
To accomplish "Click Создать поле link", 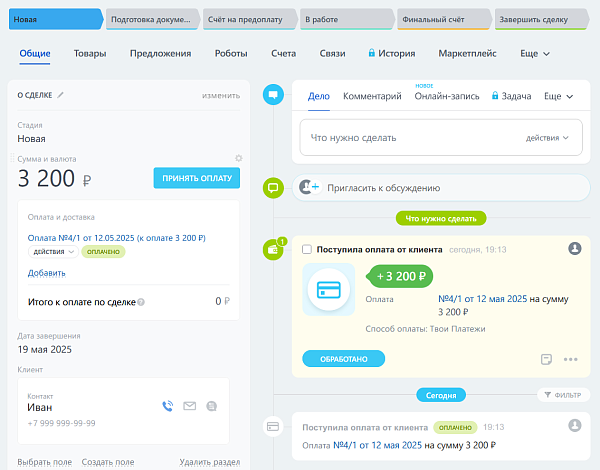I will point(108,462).
